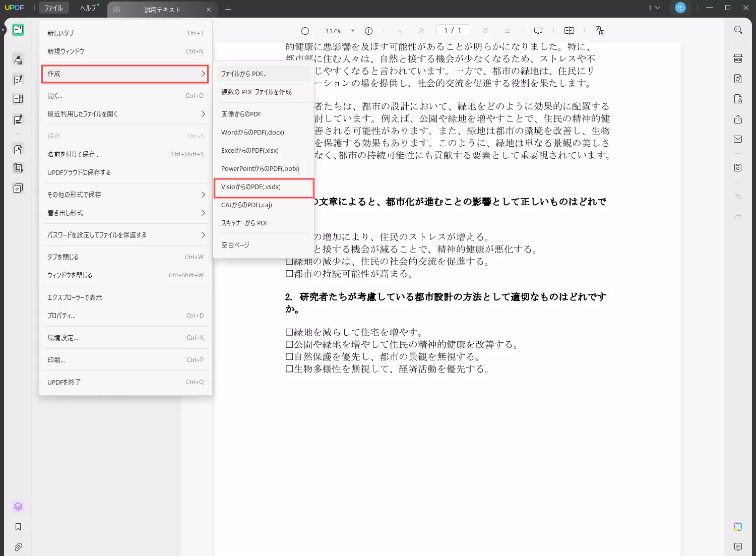Choose ExcelからのPDF(.xlsx)
756x556 pixels.
click(264, 150)
